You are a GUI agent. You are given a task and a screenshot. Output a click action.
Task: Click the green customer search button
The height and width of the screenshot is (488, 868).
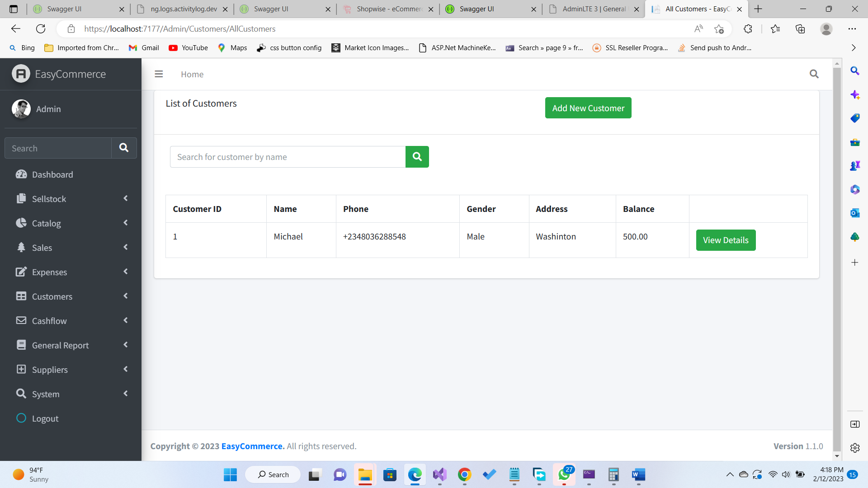417,157
